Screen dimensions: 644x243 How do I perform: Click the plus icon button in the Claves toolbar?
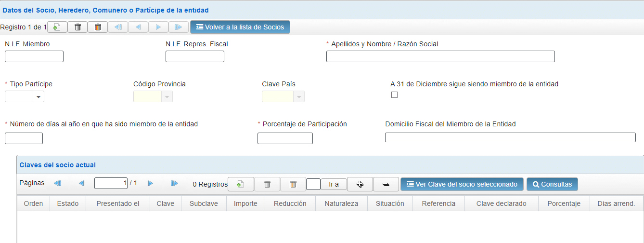tap(360, 184)
